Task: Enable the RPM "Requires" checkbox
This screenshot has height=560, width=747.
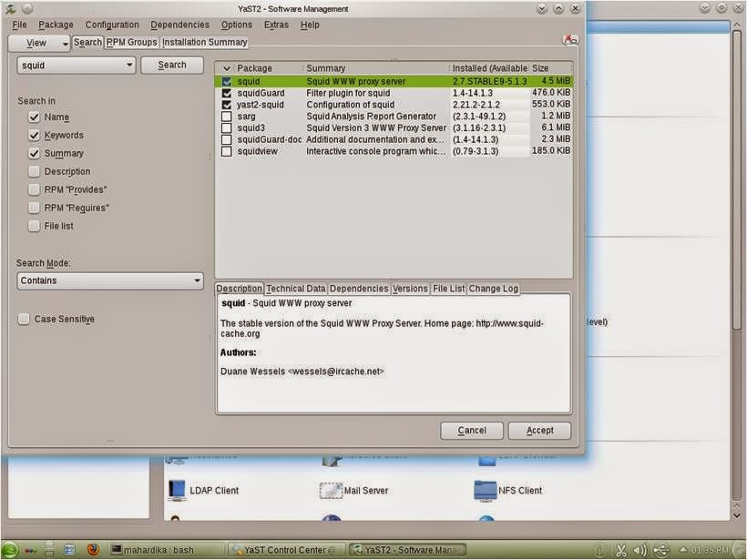Action: (x=34, y=208)
